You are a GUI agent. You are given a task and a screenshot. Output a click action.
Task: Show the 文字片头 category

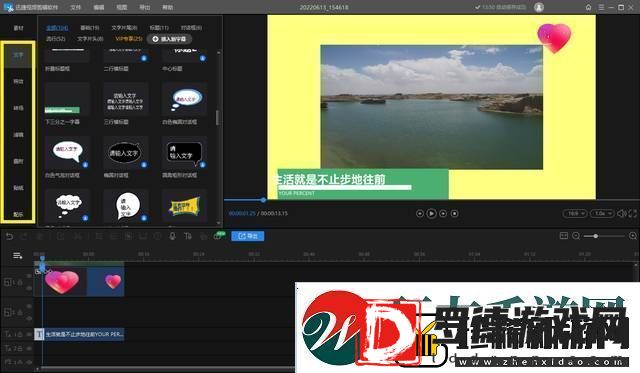tap(90, 39)
